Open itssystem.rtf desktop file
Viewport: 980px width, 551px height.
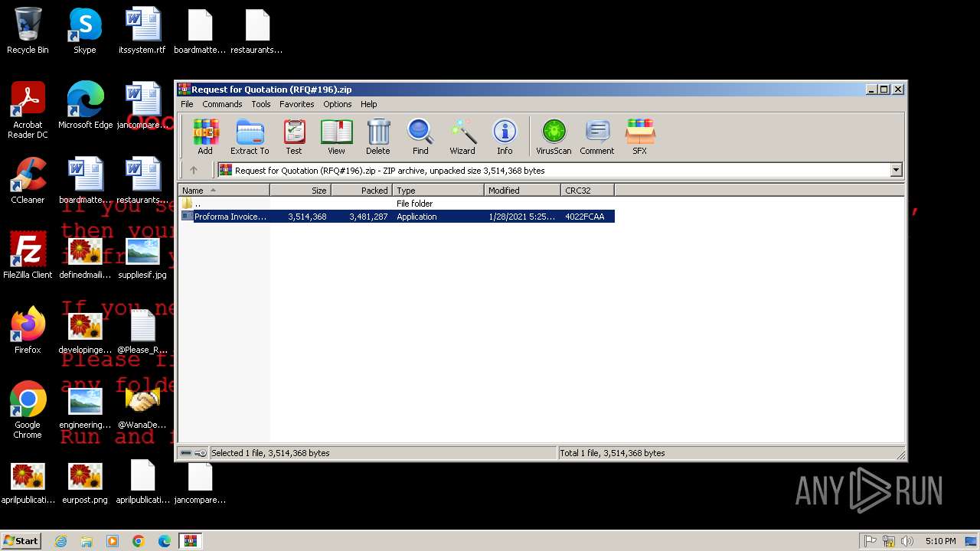click(x=142, y=31)
